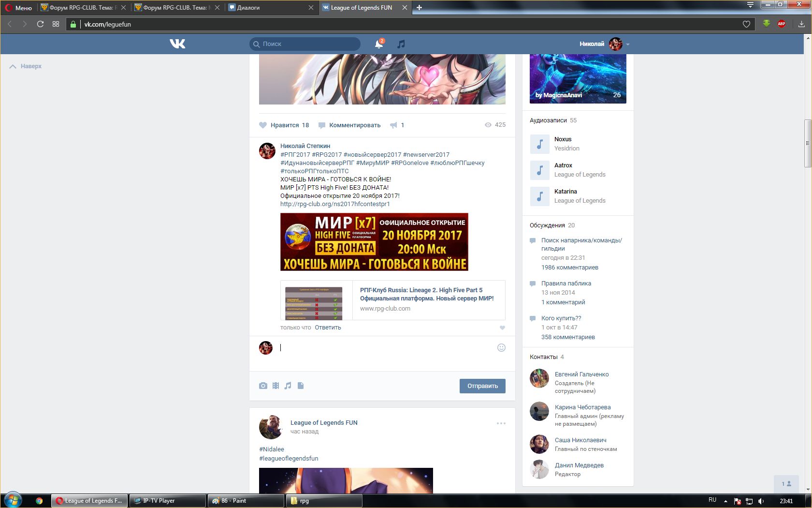The width and height of the screenshot is (812, 508).
Task: Switch the RU input language
Action: point(712,500)
